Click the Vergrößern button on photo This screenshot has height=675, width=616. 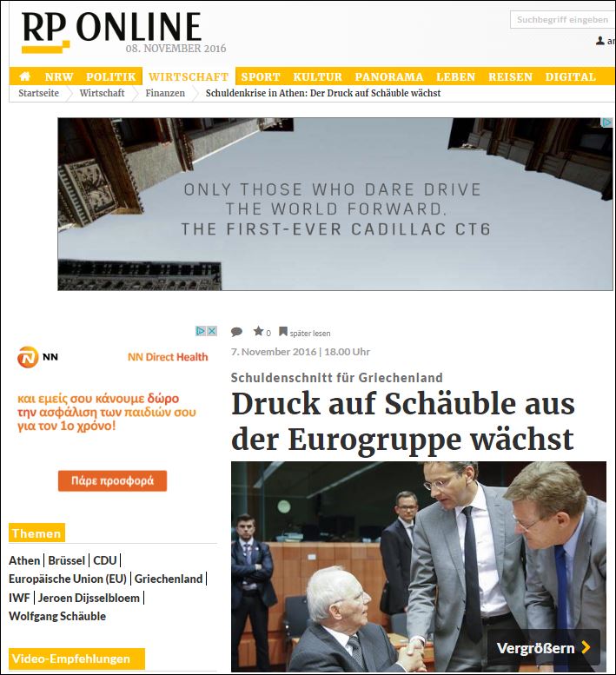[x=543, y=647]
